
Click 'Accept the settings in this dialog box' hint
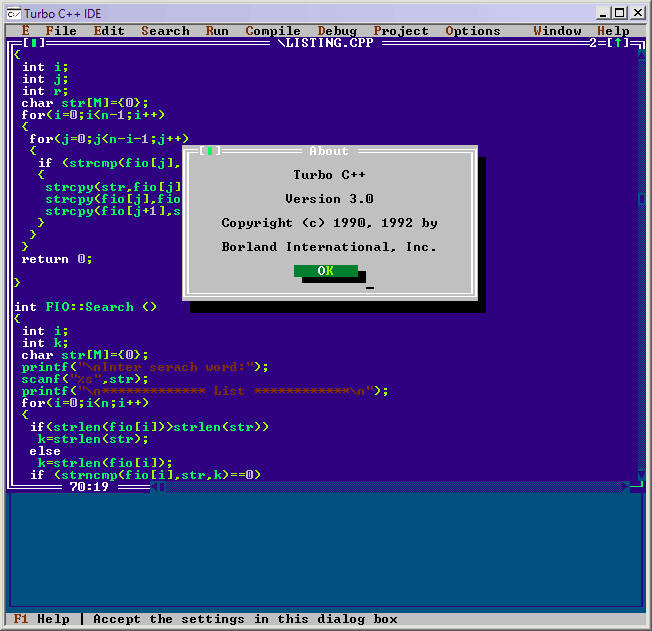click(245, 619)
